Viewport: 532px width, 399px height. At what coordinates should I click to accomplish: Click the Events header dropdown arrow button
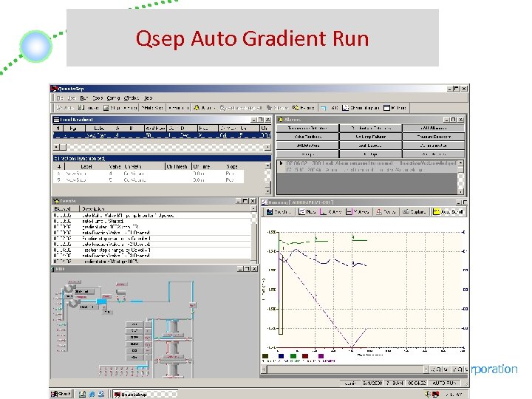pos(253,208)
